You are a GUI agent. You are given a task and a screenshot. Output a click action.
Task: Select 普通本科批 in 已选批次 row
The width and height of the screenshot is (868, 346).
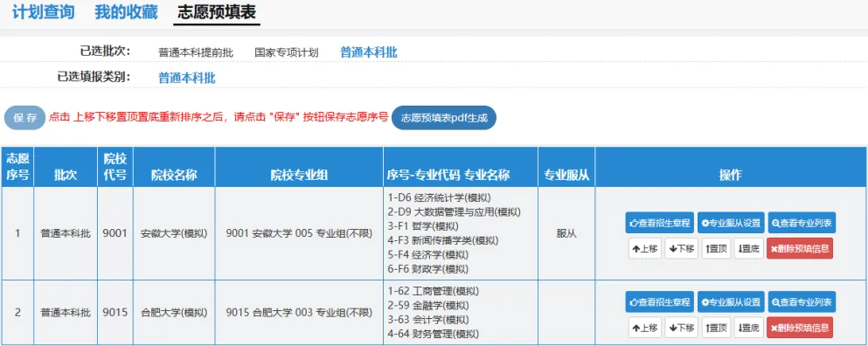368,52
